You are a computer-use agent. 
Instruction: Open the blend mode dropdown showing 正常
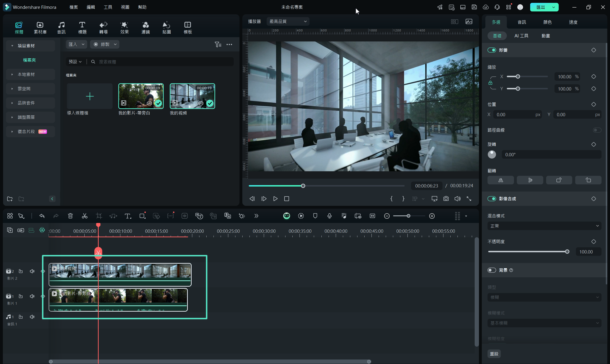point(544,226)
